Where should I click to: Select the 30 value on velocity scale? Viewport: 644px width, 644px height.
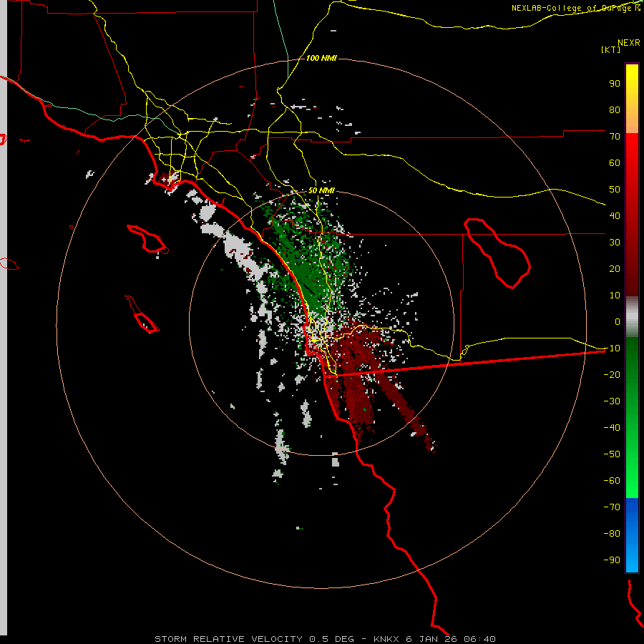(x=615, y=243)
